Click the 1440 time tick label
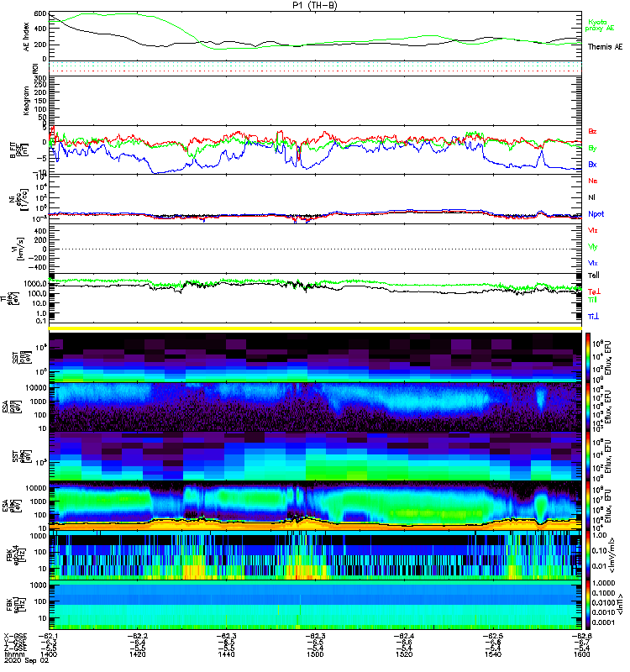The image size is (630, 672). pyautogui.click(x=226, y=654)
